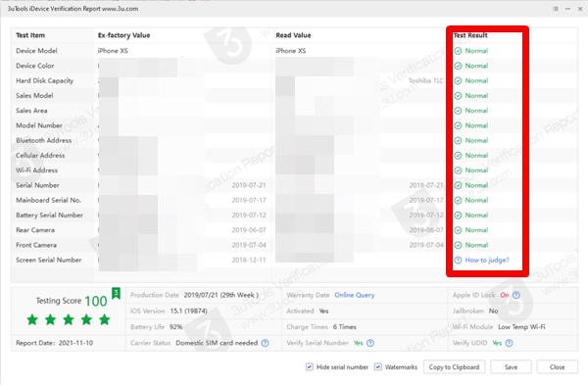Click the Ex-factory Value column header
The image size is (588, 385).
point(124,35)
